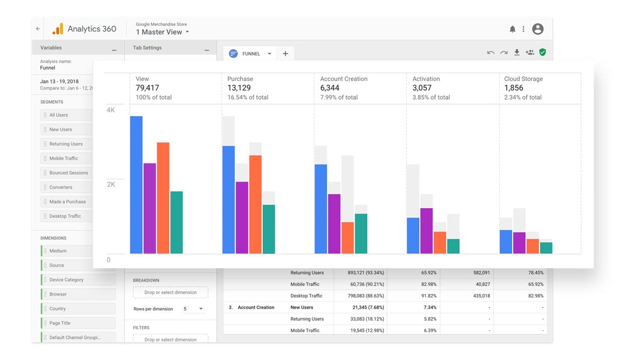Viewport: 644px width, 362px height.
Task: Click the View step header
Action: point(176,88)
